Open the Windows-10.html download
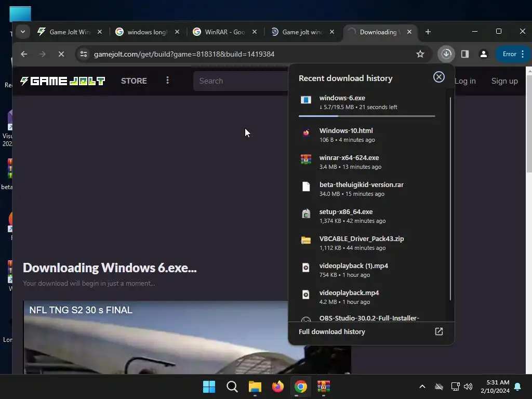Viewport: 532px width, 399px height. pos(367,135)
